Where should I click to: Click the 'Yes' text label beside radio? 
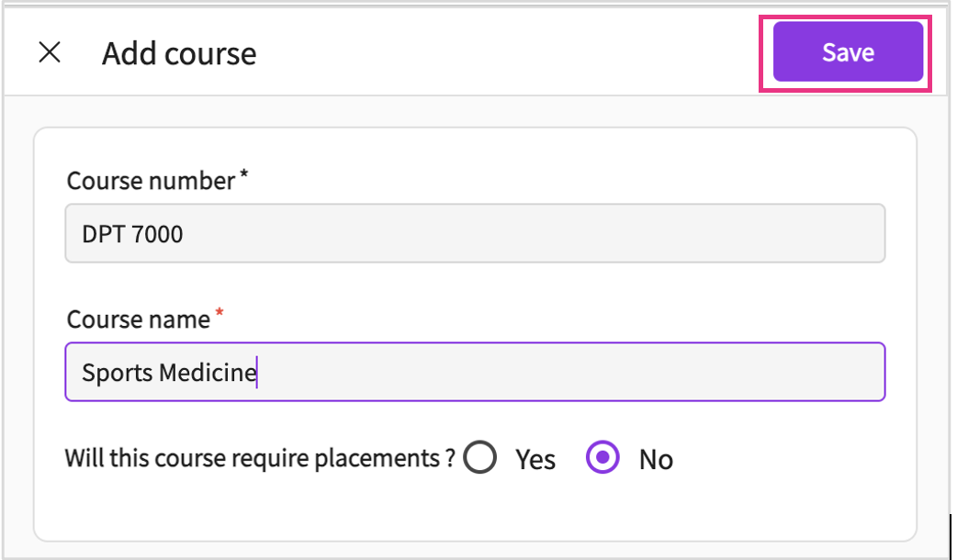[x=535, y=459]
